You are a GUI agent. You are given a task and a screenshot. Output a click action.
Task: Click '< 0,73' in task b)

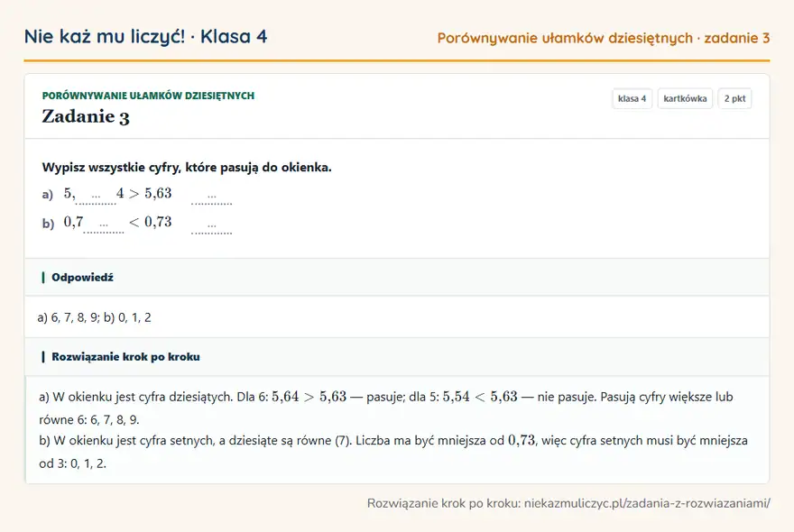tap(151, 222)
